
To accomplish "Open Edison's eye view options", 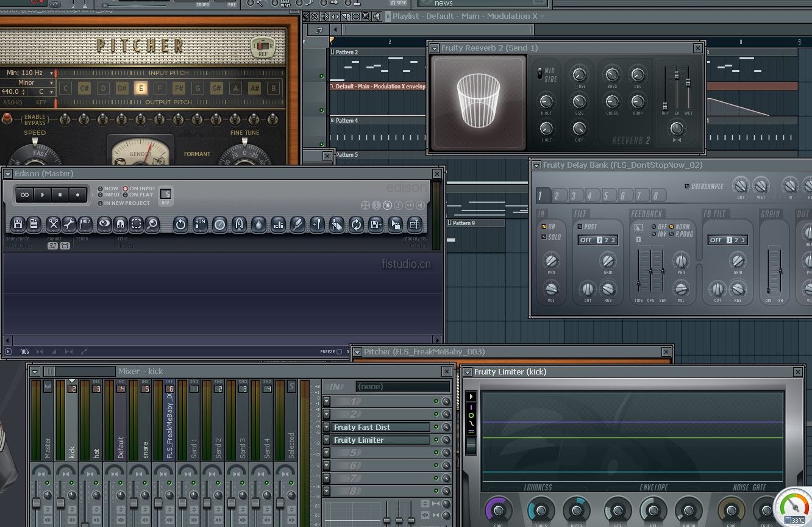I will (x=104, y=224).
